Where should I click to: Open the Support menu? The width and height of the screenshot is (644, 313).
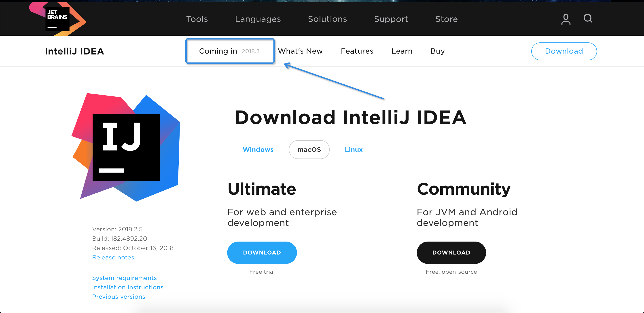click(x=391, y=19)
